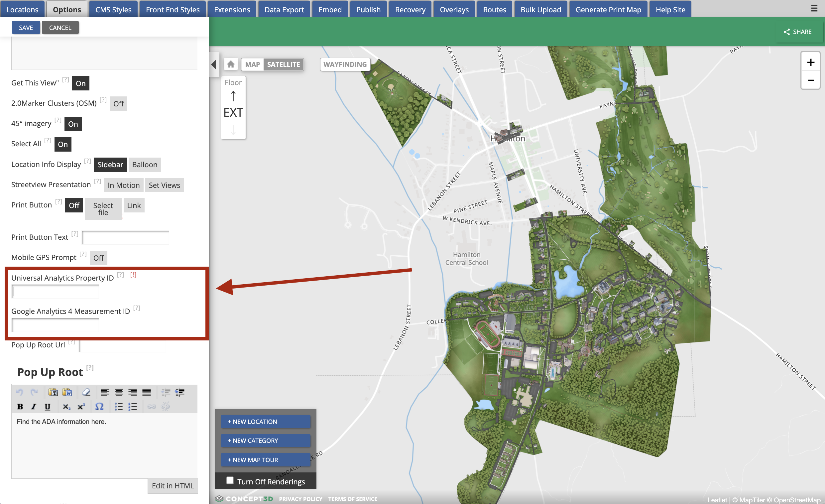Insert a bulleted list
Viewport: 825px width, 504px height.
119,407
